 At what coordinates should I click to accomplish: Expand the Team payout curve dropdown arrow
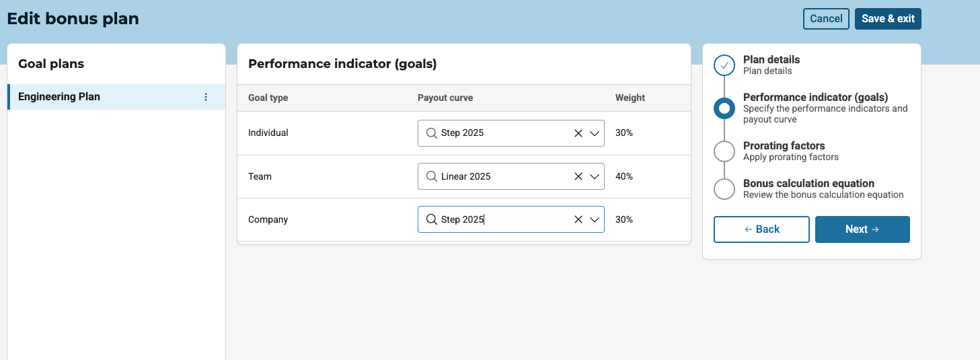595,176
